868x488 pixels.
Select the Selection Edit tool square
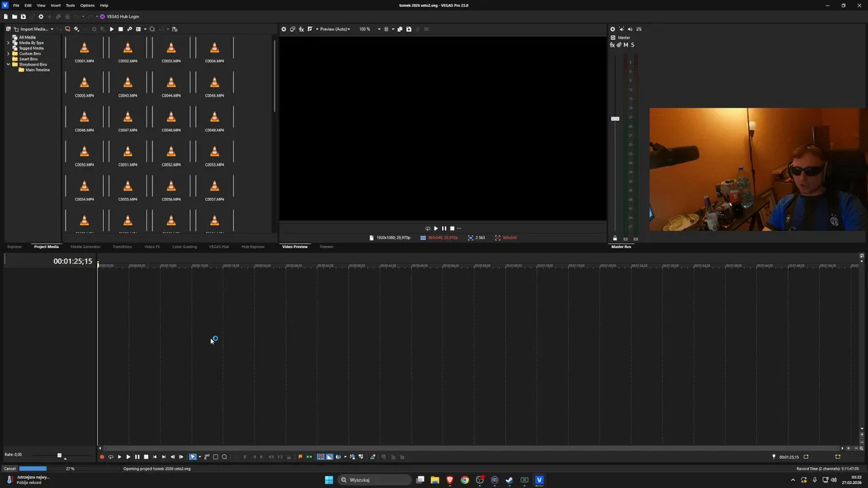coord(216,457)
